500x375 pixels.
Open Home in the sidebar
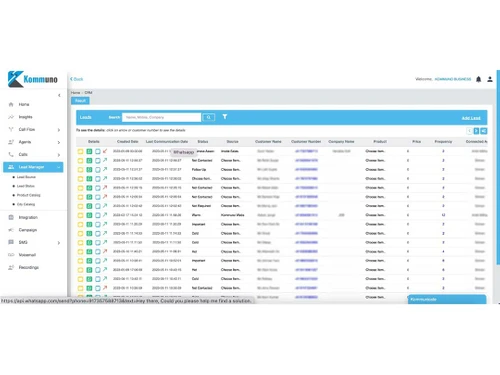24,104
